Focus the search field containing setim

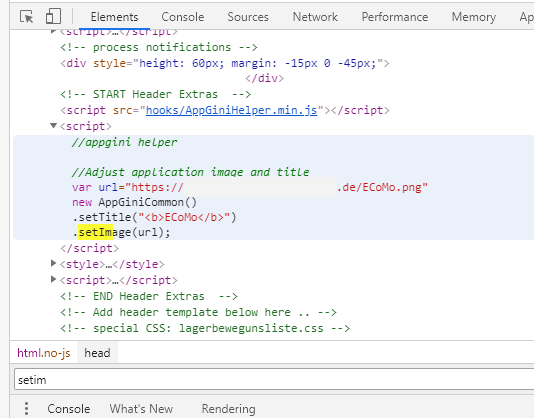click(x=274, y=380)
